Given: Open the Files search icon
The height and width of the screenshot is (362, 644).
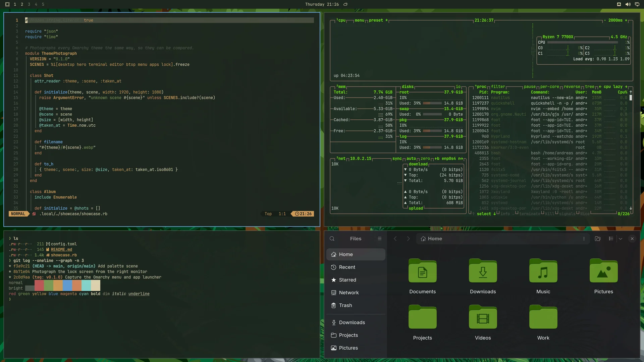Looking at the screenshot, I should click(x=332, y=239).
